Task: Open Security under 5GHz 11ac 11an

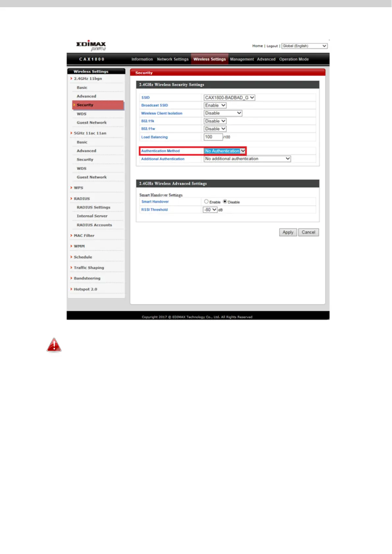Action: [85, 160]
